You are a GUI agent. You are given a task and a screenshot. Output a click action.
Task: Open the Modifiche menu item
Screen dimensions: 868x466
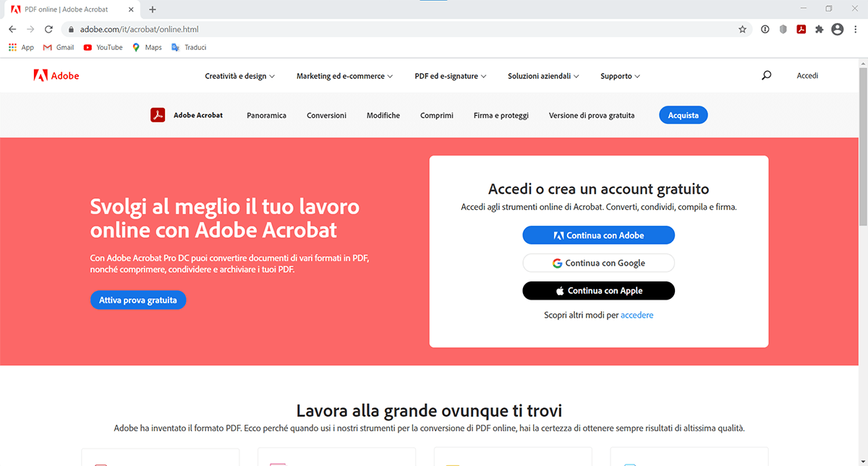383,115
